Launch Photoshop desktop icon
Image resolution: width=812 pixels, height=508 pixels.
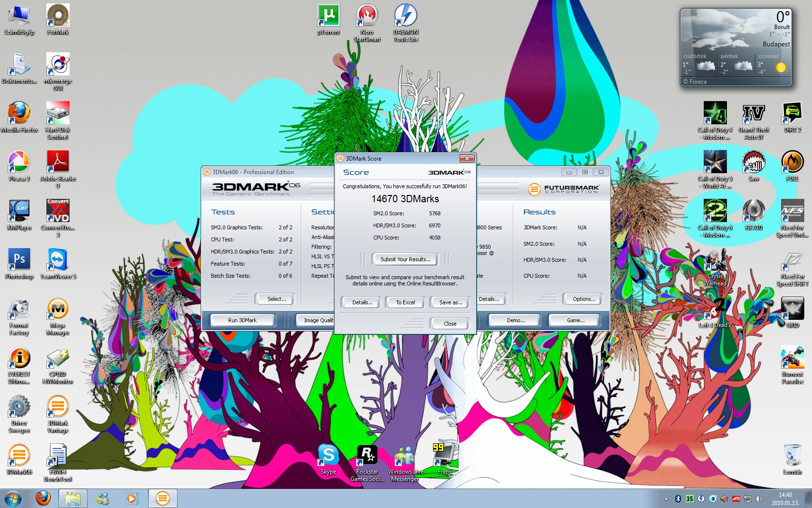[x=19, y=264]
